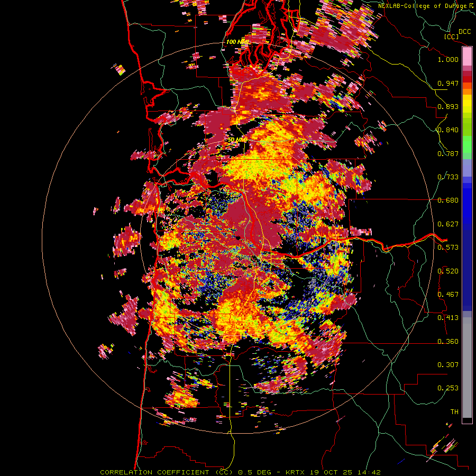Pick the pink segment atop the color bar
476x476 pixels.
[x=467, y=56]
